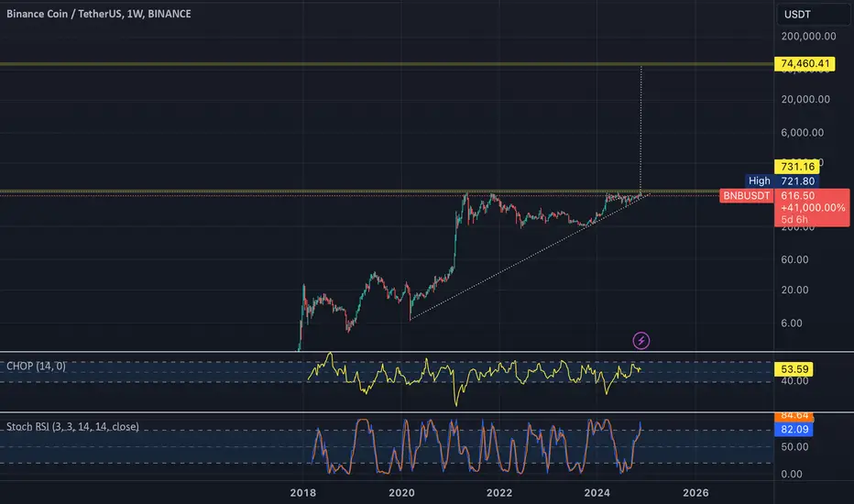Click the 74,460.41 yellow price label

[805, 64]
